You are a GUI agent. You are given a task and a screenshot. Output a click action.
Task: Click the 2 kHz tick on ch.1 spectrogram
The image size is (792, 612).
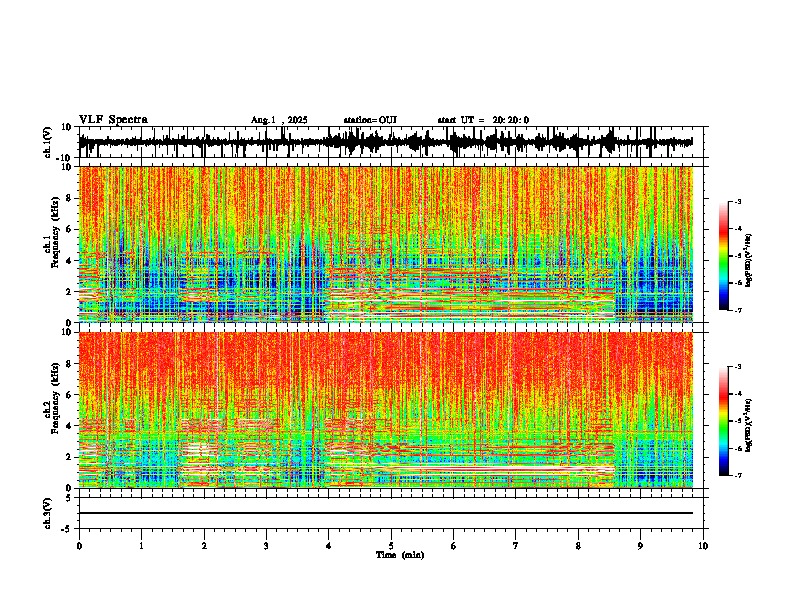click(x=71, y=292)
